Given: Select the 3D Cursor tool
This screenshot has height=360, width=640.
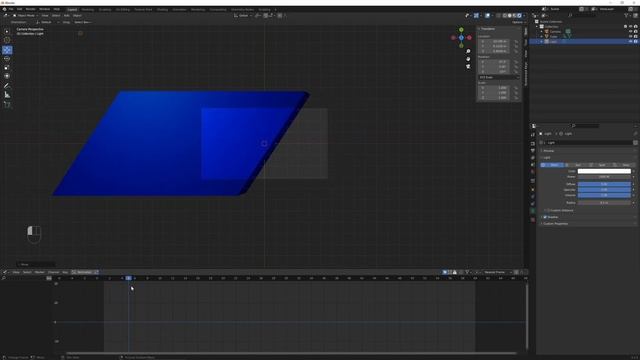Looking at the screenshot, I should coord(7,40).
